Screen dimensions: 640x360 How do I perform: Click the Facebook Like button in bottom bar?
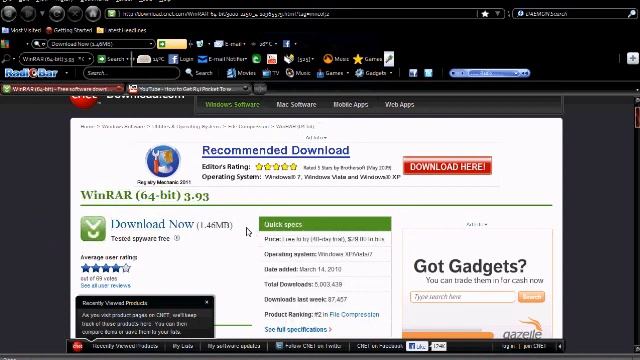click(417, 346)
